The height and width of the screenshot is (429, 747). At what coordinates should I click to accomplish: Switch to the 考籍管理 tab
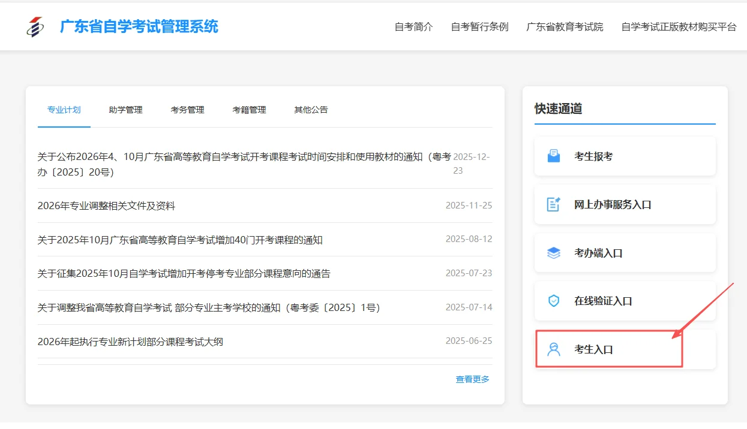point(249,110)
